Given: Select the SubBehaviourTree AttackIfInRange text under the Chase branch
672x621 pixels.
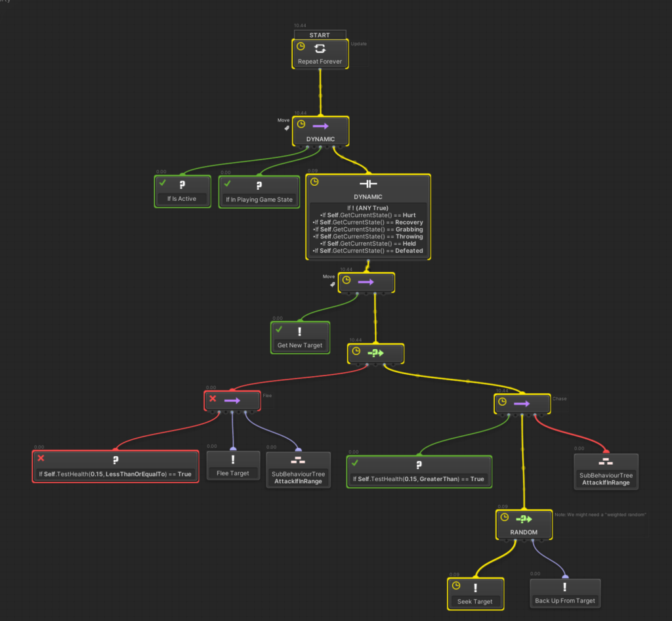Looking at the screenshot, I should click(606, 479).
